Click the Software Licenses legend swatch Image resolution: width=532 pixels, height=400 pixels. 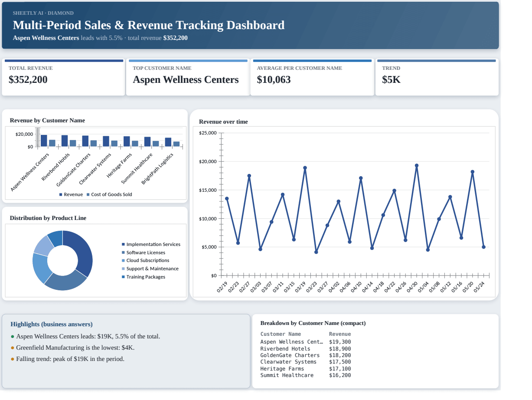(124, 252)
